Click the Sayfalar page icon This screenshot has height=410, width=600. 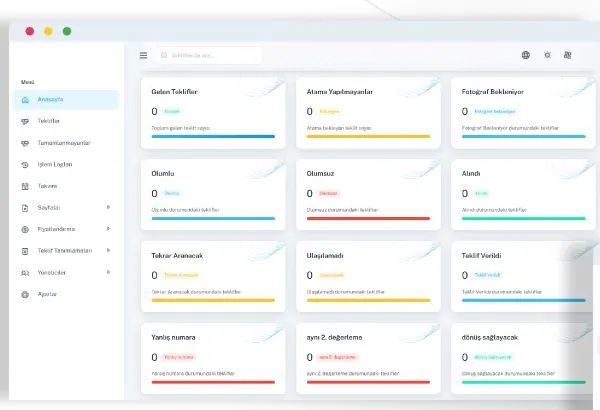pyautogui.click(x=25, y=208)
